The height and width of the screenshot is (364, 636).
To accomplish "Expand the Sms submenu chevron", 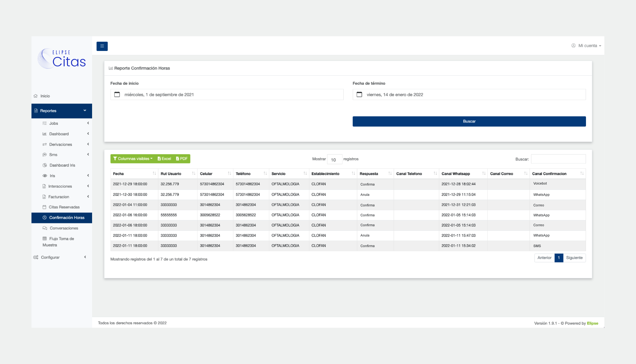I will click(88, 155).
